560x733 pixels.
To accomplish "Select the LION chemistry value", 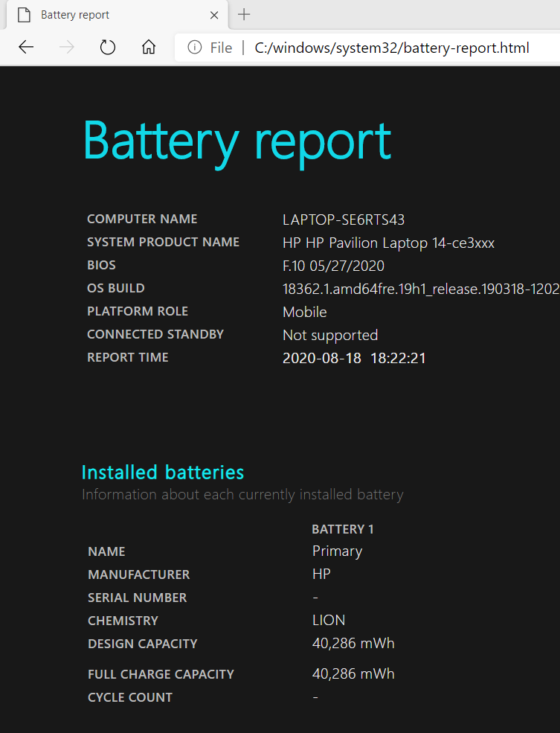I will (329, 621).
